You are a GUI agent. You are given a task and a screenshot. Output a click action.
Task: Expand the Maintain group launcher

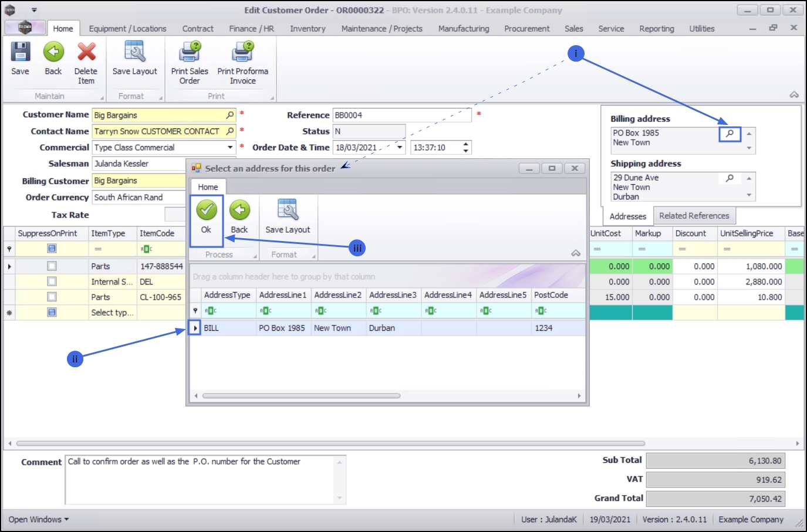(102, 98)
